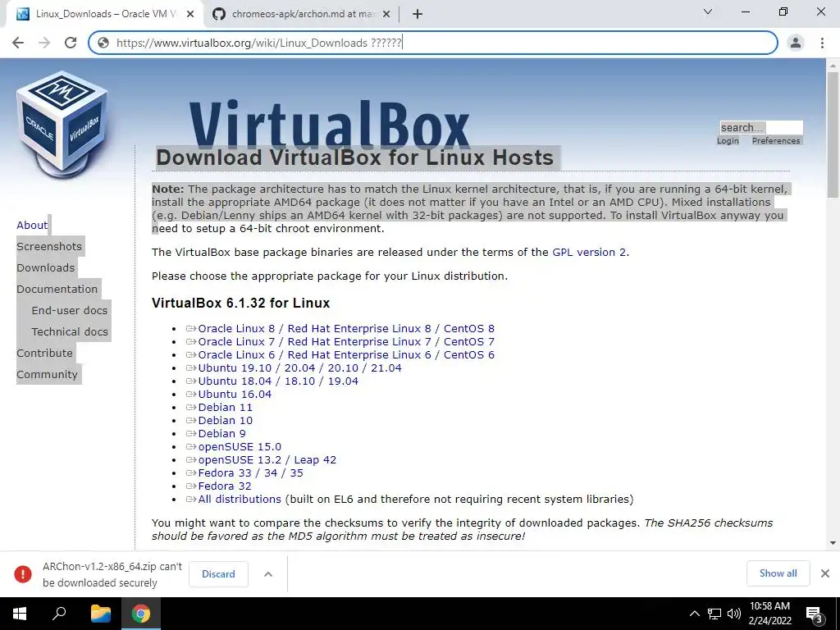This screenshot has height=630, width=840.
Task: Switch to the chromeos-apk/archon.md tab
Action: click(x=303, y=14)
